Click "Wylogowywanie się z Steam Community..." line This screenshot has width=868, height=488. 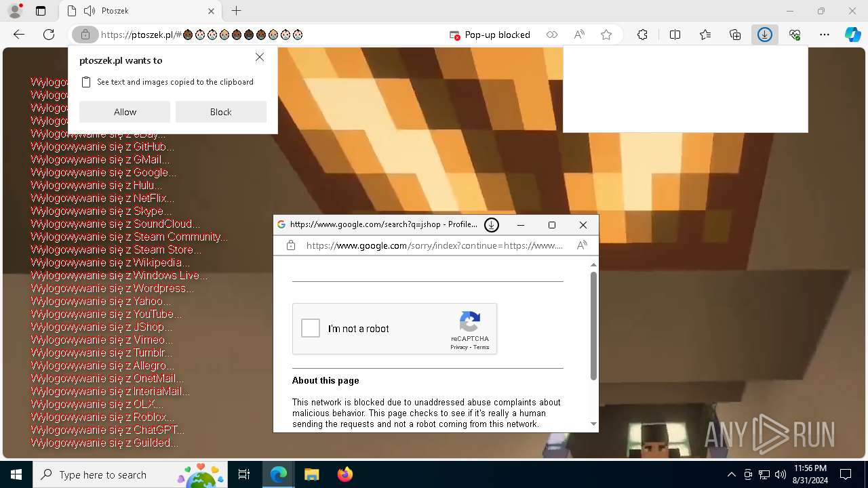coord(129,237)
